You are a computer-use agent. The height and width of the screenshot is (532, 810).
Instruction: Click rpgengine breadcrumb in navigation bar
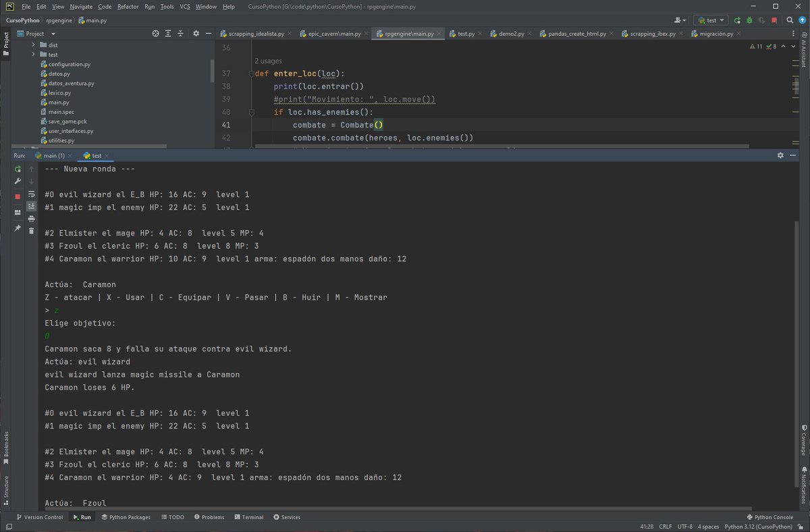pyautogui.click(x=57, y=20)
